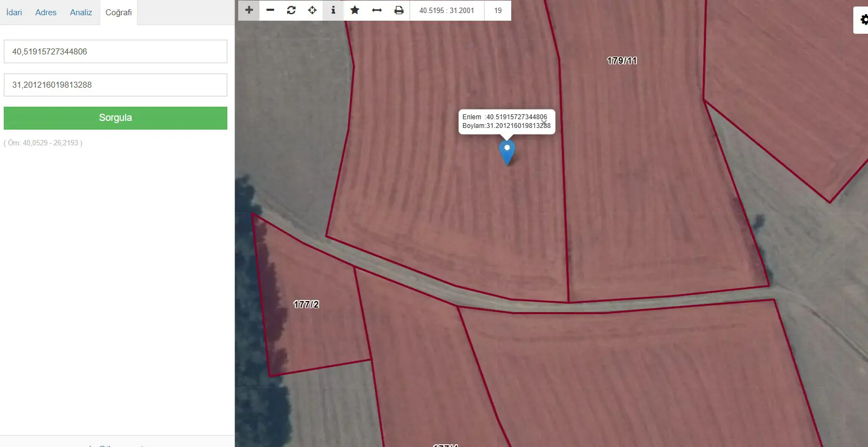Image resolution: width=868 pixels, height=447 pixels.
Task: Focus the longitude field showing 31,201216019813288
Action: click(x=115, y=85)
